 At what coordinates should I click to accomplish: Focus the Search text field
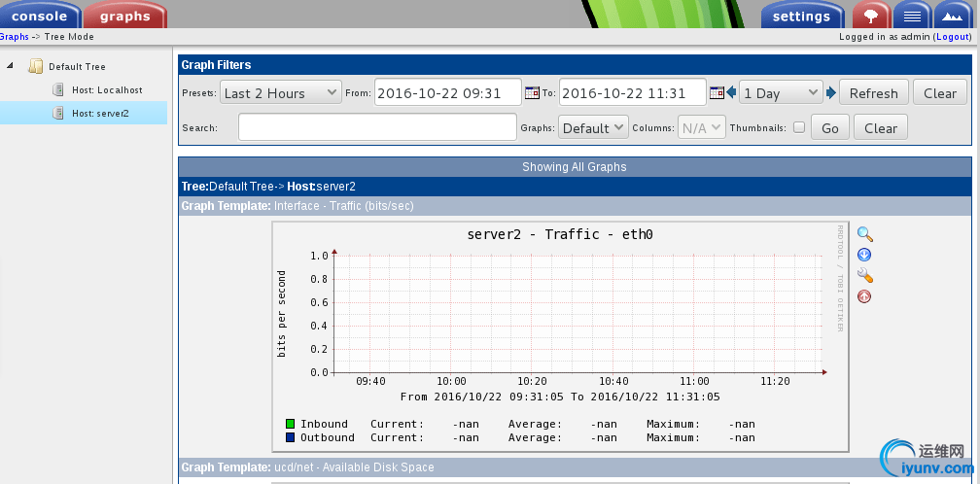click(377, 127)
